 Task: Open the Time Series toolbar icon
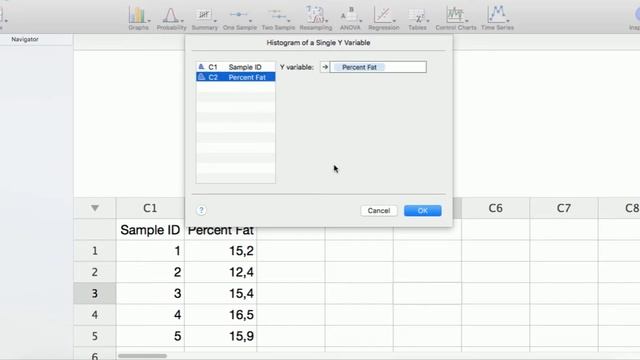[497, 18]
